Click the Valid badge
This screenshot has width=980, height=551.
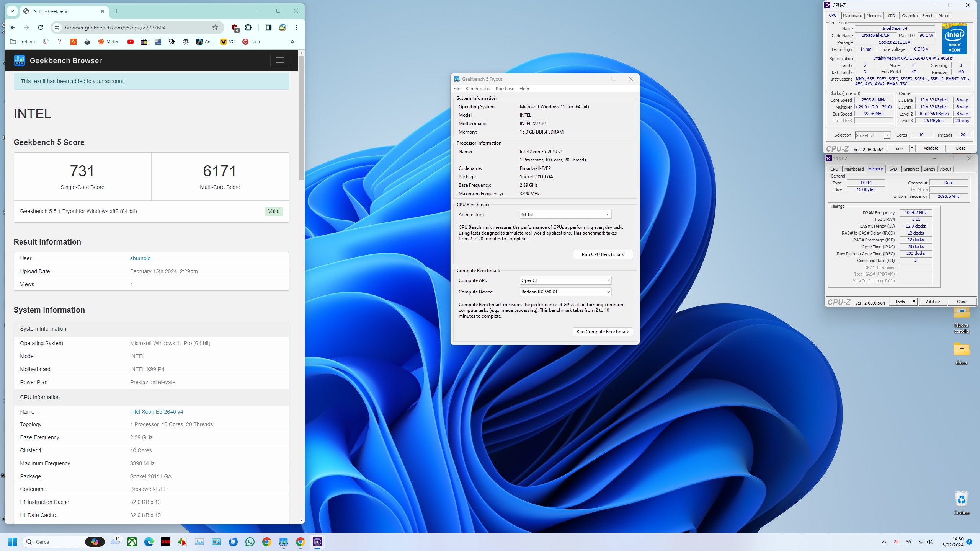(274, 211)
